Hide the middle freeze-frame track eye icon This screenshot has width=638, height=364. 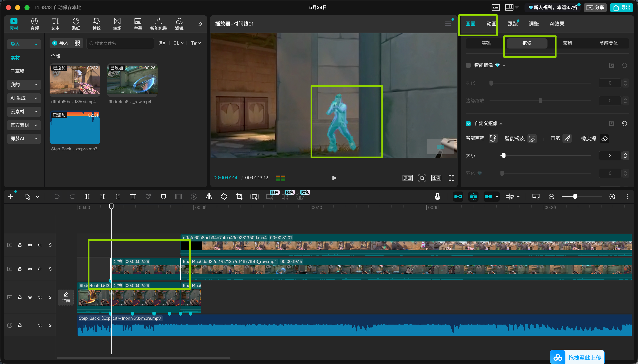coord(30,269)
